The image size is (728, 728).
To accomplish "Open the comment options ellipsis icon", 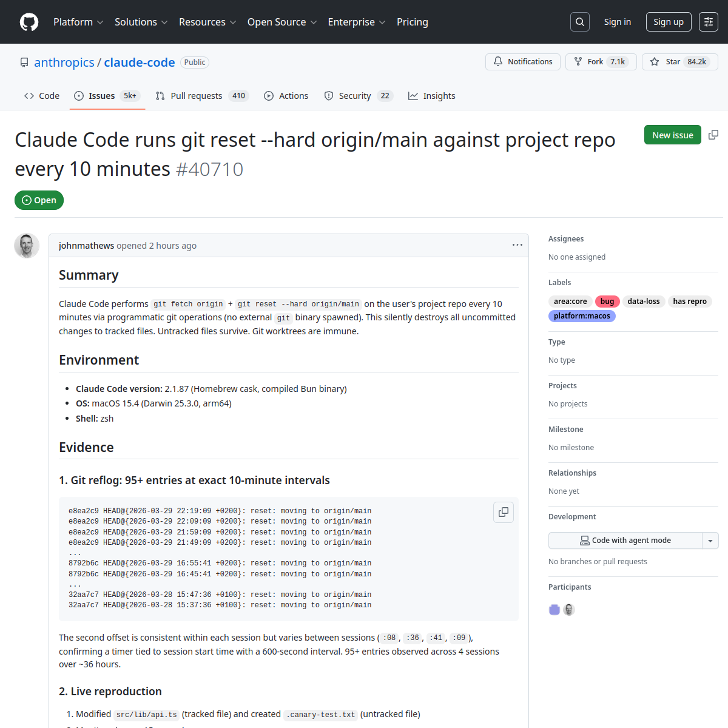I will (517, 245).
